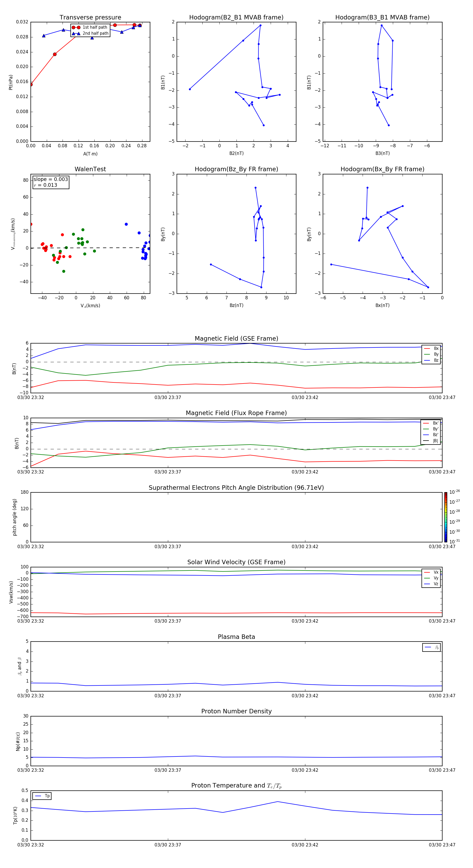Select the |B| entry in Flux Rope legend
The height and width of the screenshot is (868, 473).
click(431, 441)
